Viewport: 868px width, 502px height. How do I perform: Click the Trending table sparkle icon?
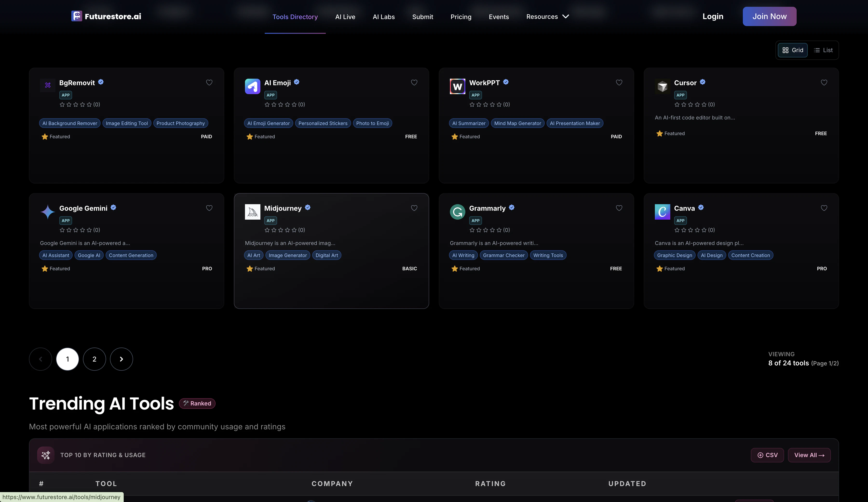pyautogui.click(x=46, y=455)
